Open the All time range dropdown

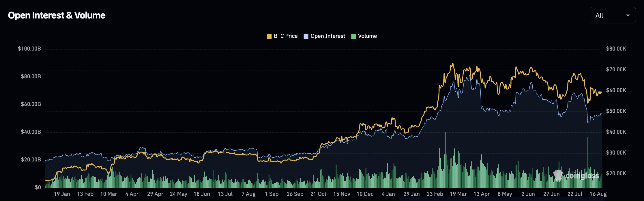[x=613, y=15]
